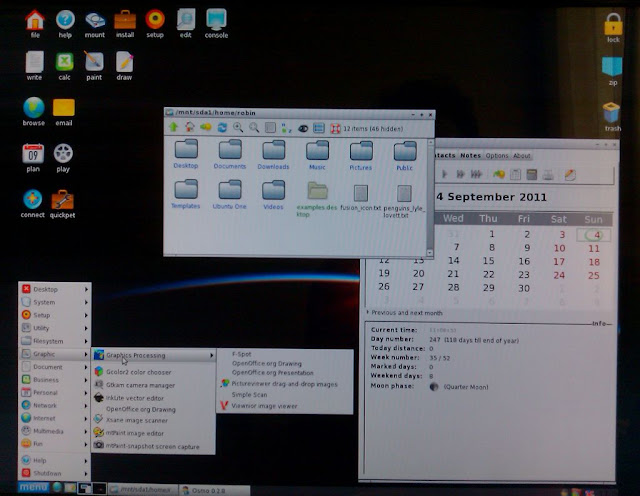This screenshot has width=640, height=496.
Task: Open the Downloads folder
Action: click(273, 154)
